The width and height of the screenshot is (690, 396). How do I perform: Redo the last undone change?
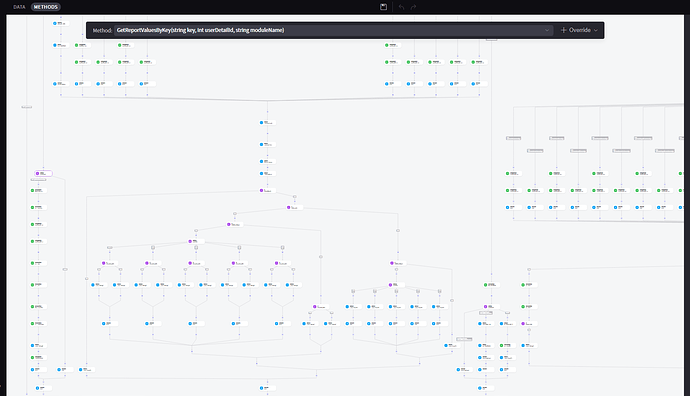tap(413, 7)
